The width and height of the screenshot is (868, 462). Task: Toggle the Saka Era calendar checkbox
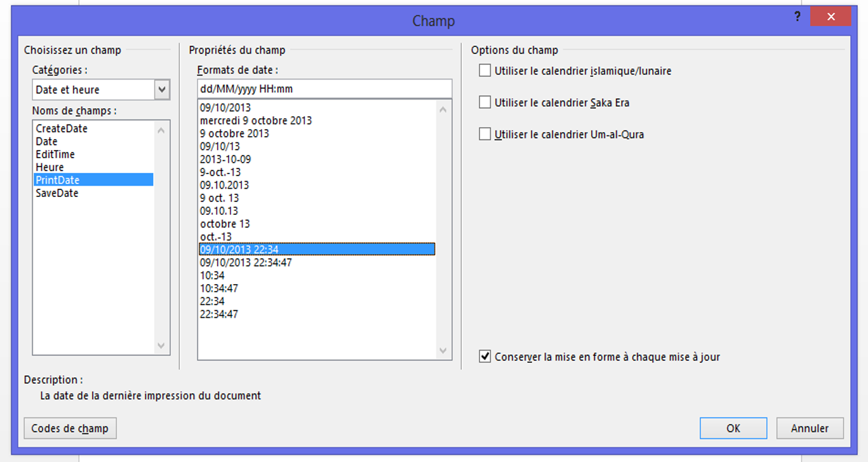pos(485,102)
